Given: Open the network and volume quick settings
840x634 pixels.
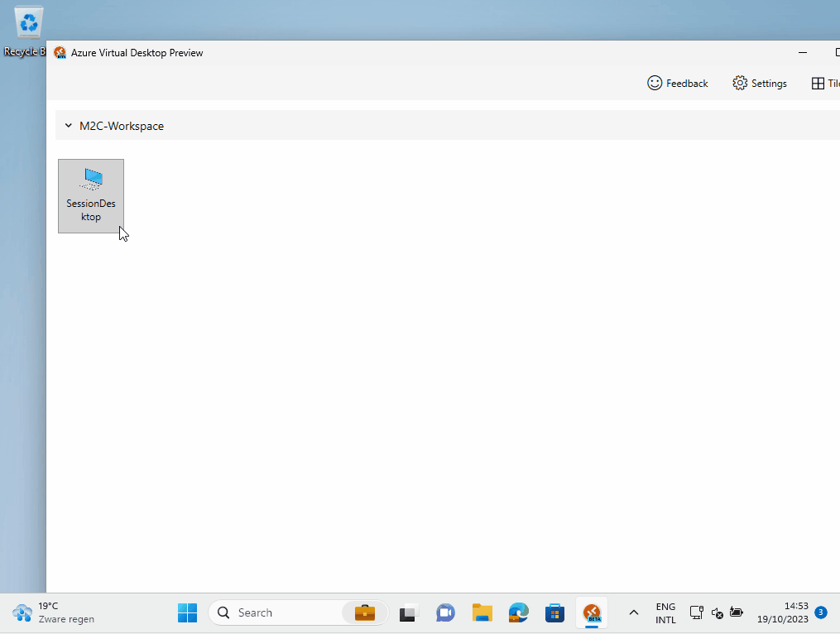Looking at the screenshot, I should 716,612.
